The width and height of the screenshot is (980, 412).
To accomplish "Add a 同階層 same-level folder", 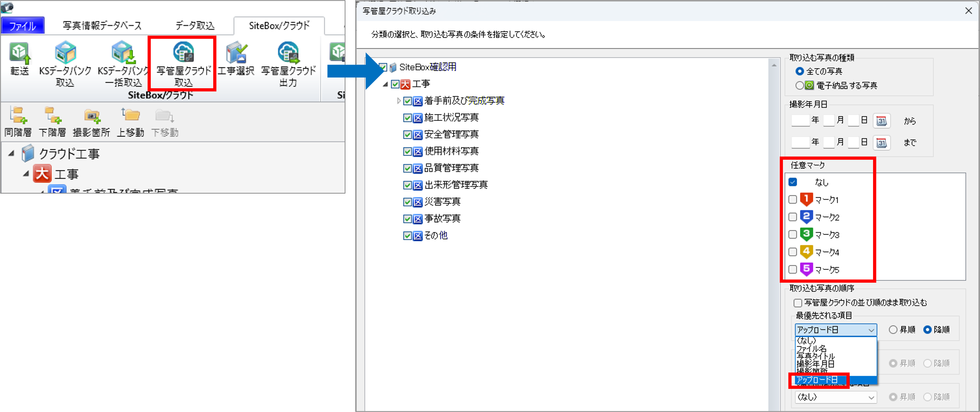I will (18, 115).
